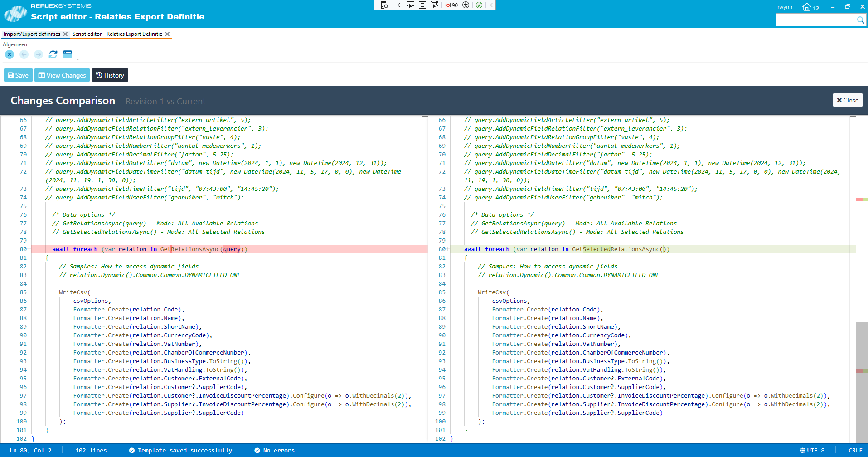Image resolution: width=868 pixels, height=457 pixels.
Task: Click 'WriteCsv(' on line 85 in right pane
Action: (x=494, y=292)
